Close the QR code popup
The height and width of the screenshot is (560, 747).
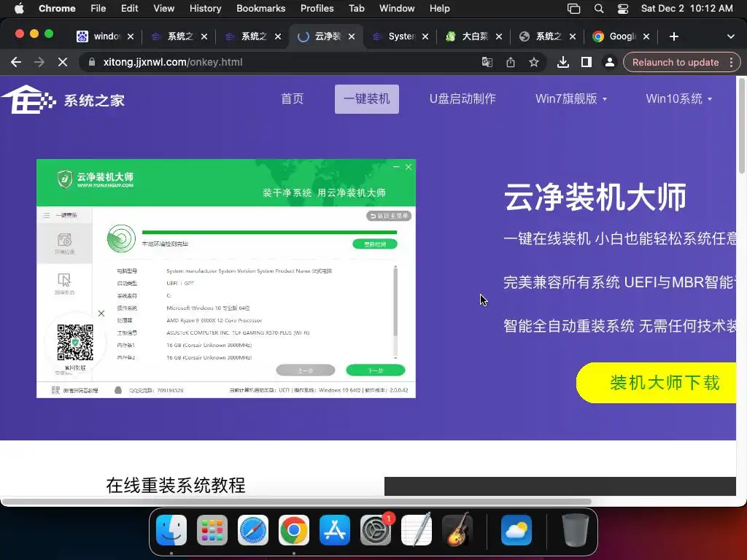click(101, 314)
